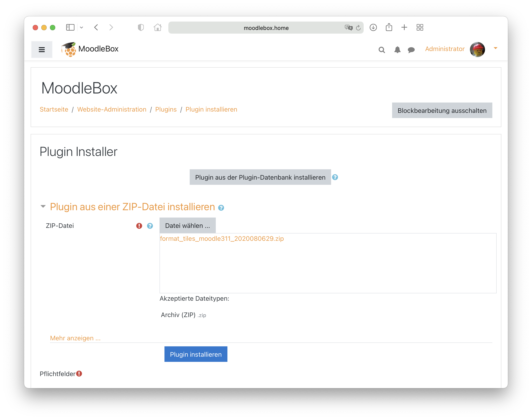Open Plugins breadcrumb link

click(166, 109)
